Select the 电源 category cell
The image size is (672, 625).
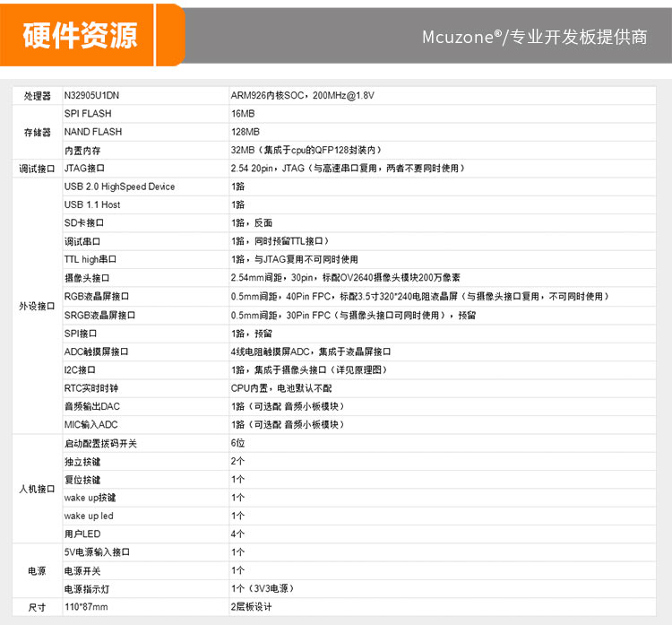pyautogui.click(x=37, y=571)
